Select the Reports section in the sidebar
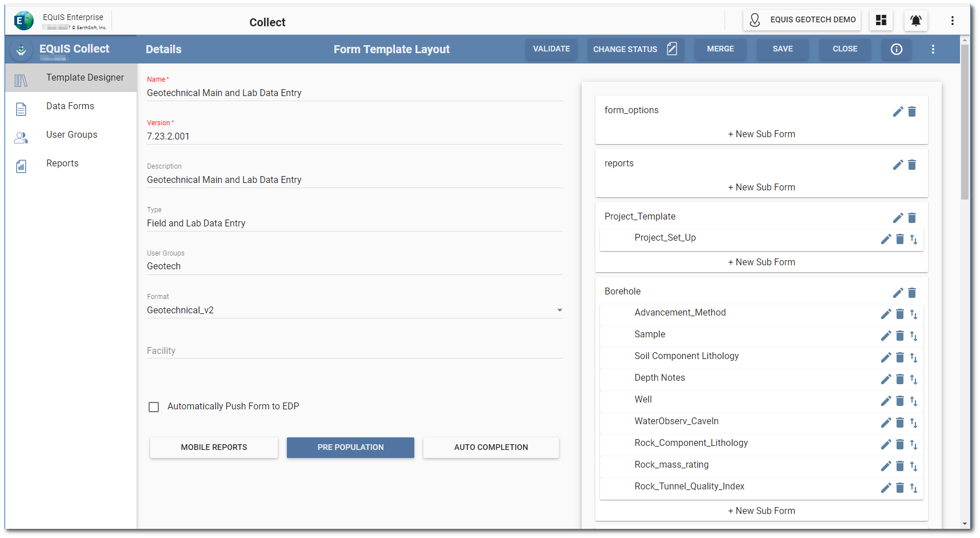The image size is (980, 538). pos(62,163)
